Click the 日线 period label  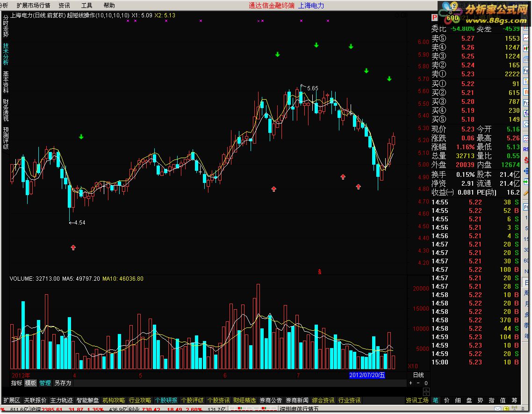click(x=418, y=375)
